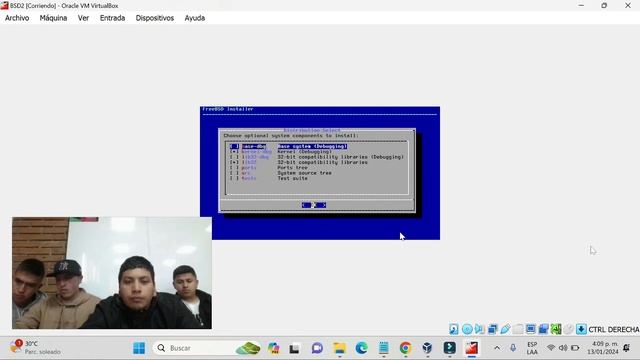
Task: Open the 30°C weather widget
Action: (x=36, y=347)
